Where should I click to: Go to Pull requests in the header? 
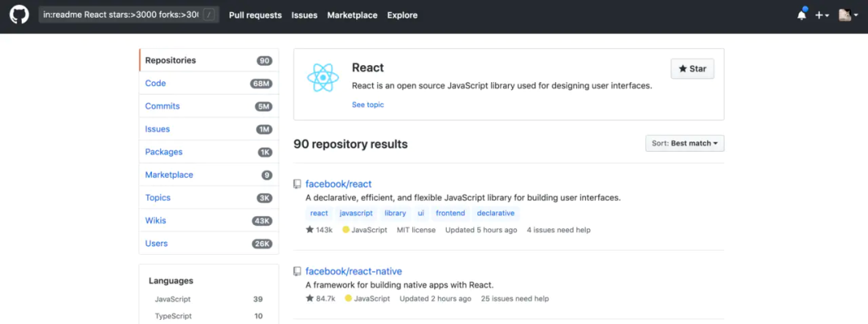[255, 15]
